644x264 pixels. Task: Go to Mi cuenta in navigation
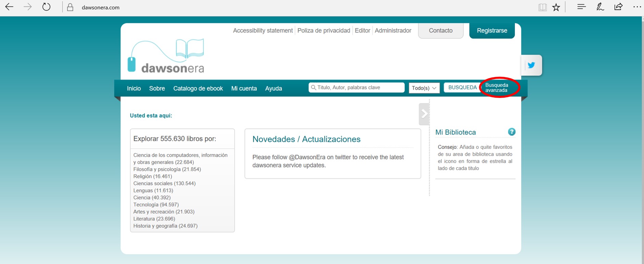pos(244,88)
